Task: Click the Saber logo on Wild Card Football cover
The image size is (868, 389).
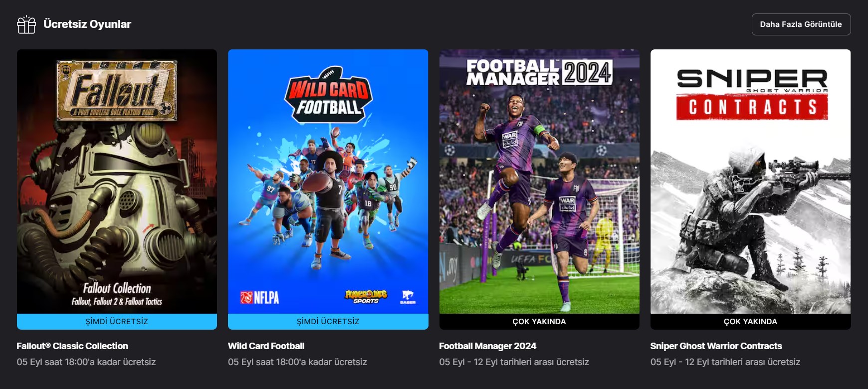Action: pos(408,297)
